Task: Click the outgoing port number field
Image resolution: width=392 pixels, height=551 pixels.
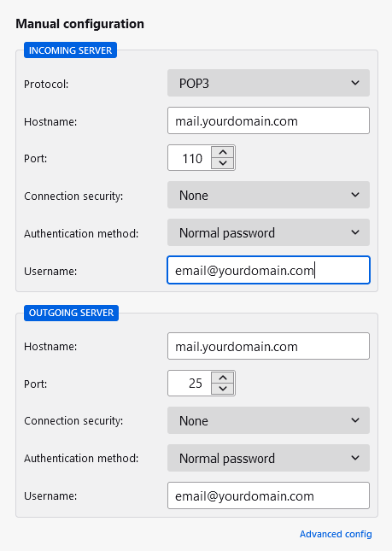Action: pos(190,383)
